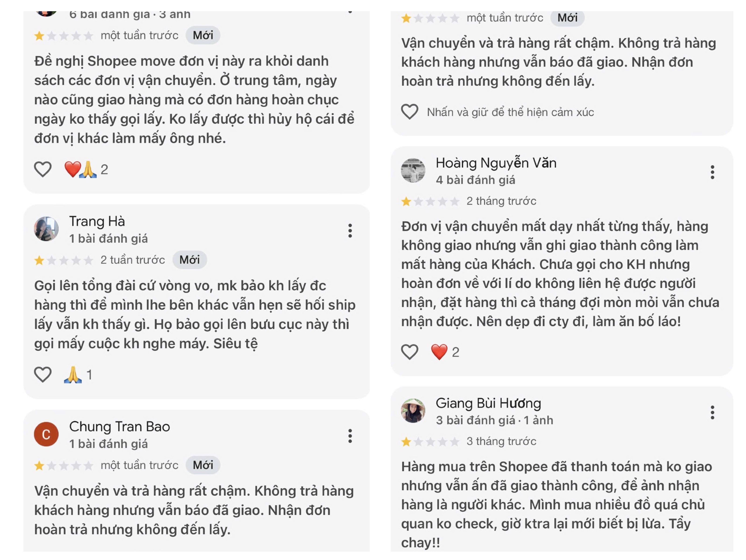This screenshot has width=746, height=560.
Task: Open Trang Hà reviewer name
Action: (x=97, y=221)
